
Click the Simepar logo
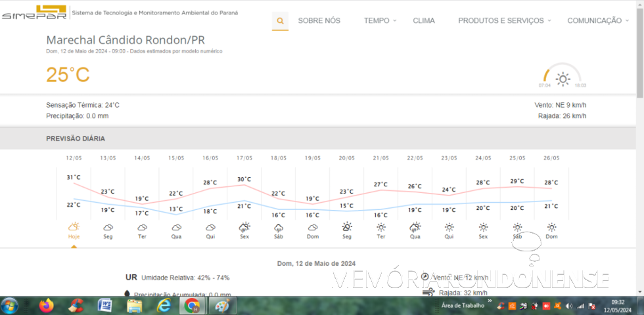[34, 12]
